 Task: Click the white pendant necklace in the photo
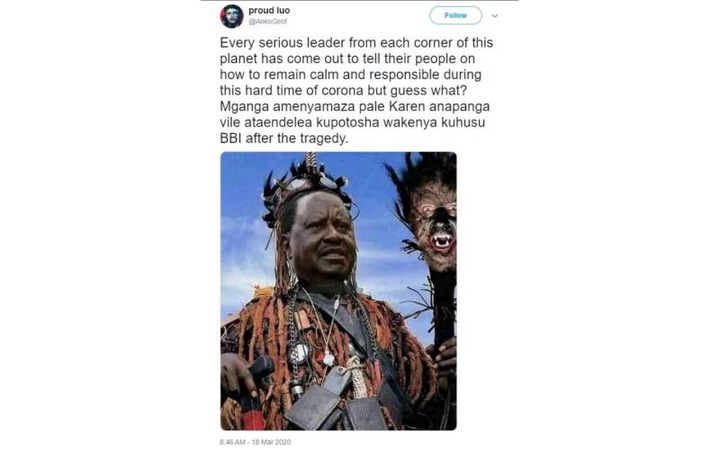[x=328, y=358]
